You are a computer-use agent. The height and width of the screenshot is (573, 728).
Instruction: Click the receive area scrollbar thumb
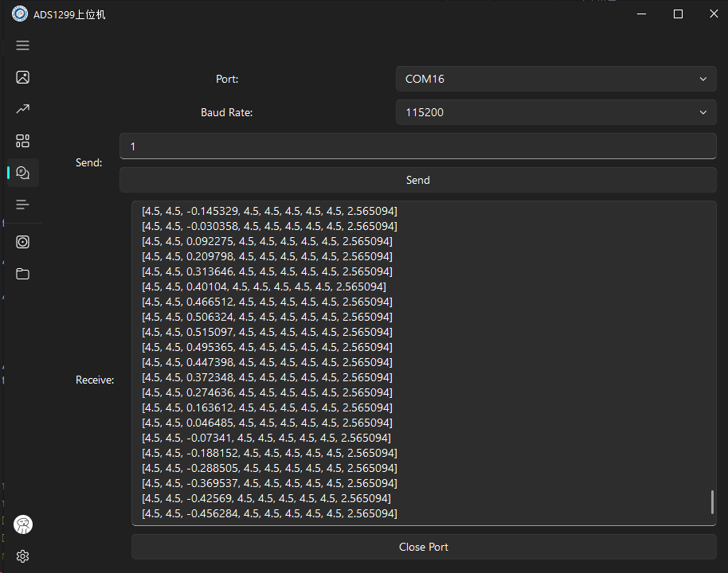tap(712, 502)
